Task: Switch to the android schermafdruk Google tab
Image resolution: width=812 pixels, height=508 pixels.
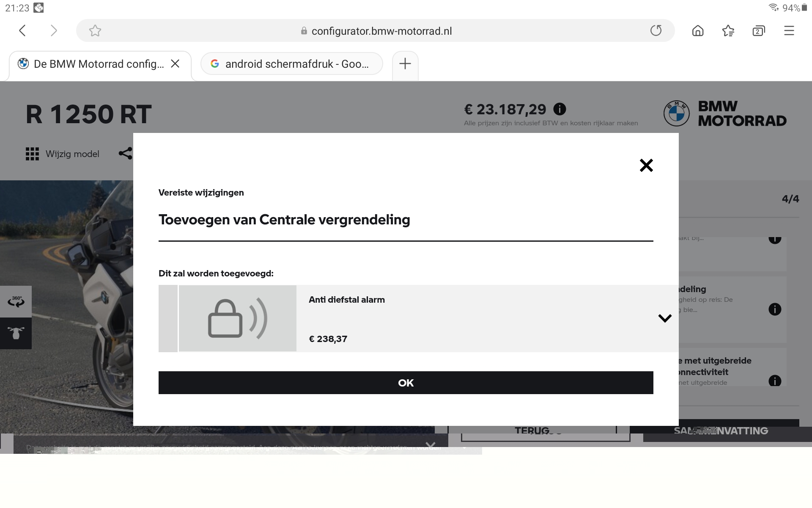Action: pos(292,64)
